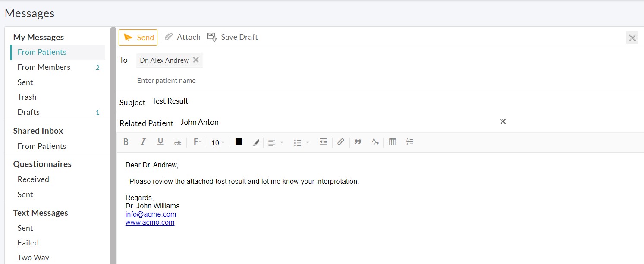The image size is (644, 264).
Task: Open the font size dropdown
Action: [x=217, y=142]
